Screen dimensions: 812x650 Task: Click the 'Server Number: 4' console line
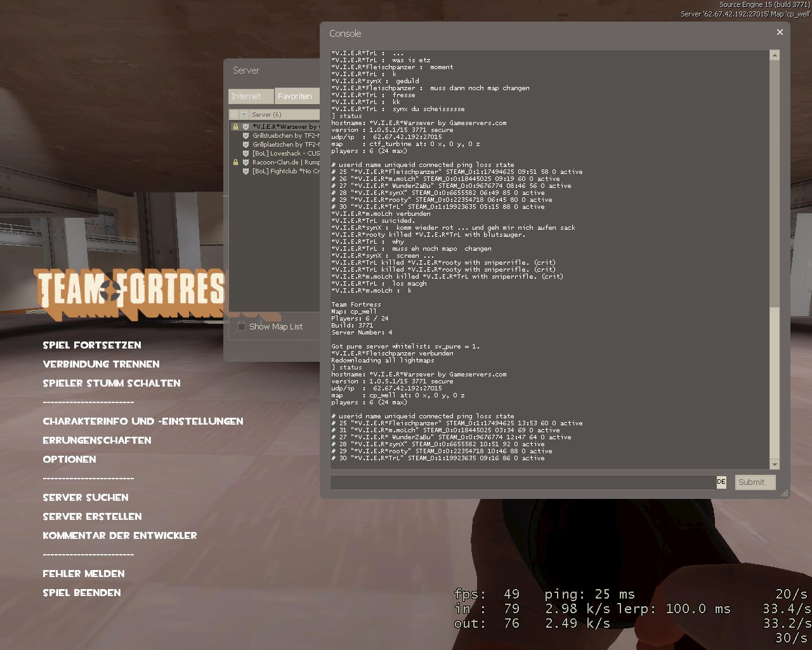pos(362,332)
